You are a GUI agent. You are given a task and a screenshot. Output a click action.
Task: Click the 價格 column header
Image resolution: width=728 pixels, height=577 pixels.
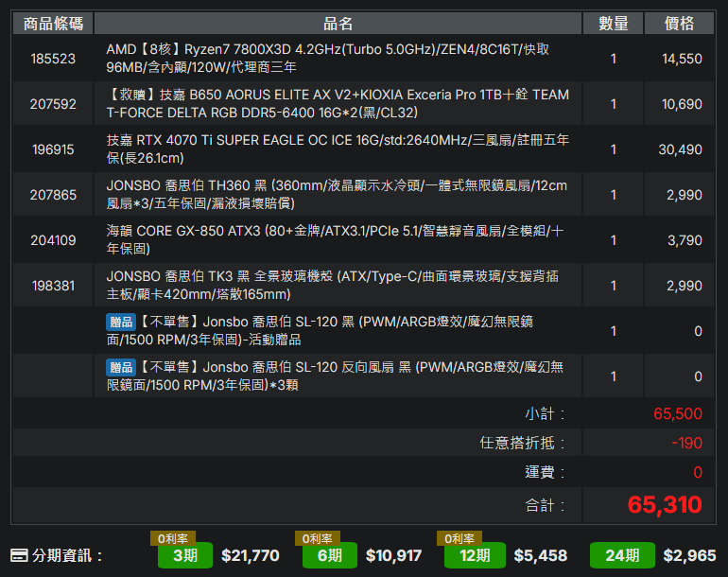pos(679,24)
